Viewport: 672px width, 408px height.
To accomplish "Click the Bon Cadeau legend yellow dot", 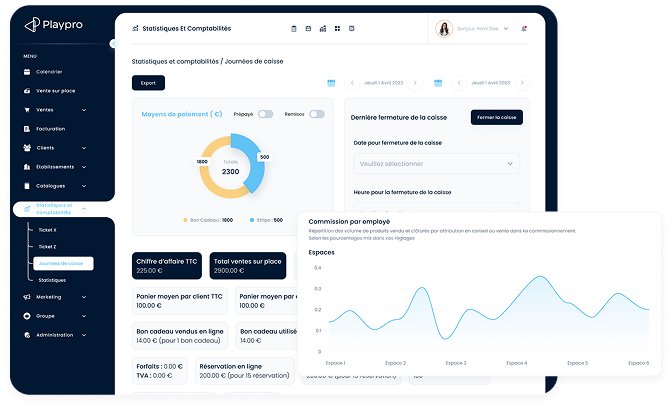I will (x=185, y=220).
